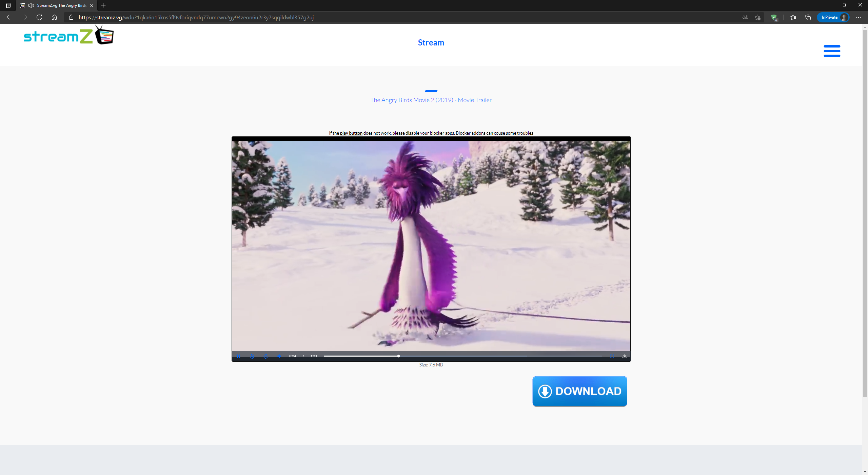Image resolution: width=868 pixels, height=475 pixels.
Task: Download the video via the player download icon
Action: pyautogui.click(x=625, y=356)
